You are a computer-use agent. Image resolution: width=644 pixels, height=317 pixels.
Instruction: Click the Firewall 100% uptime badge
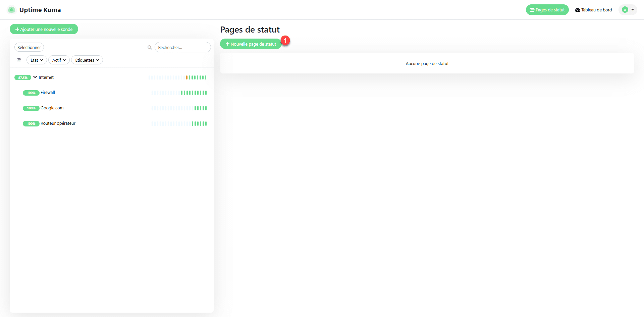pos(31,93)
